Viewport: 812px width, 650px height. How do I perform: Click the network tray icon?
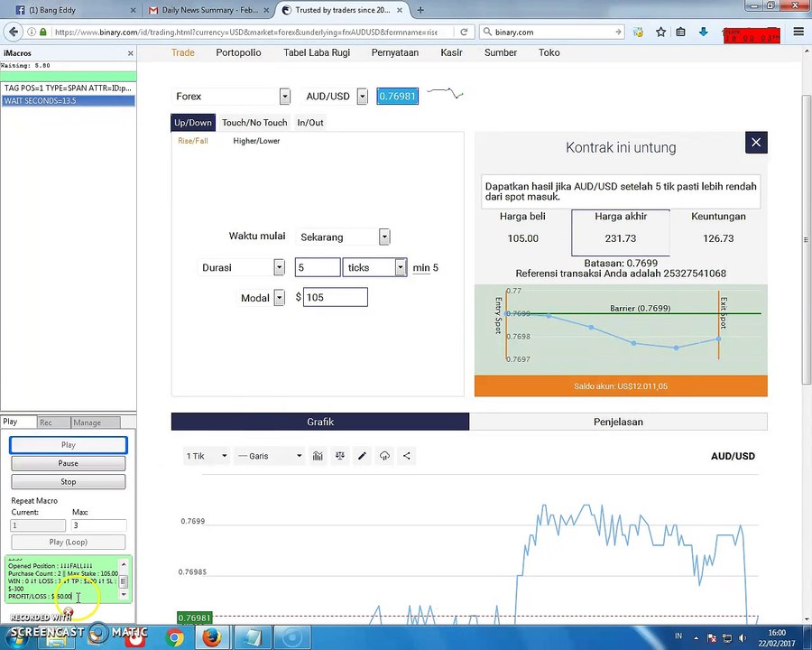727,637
